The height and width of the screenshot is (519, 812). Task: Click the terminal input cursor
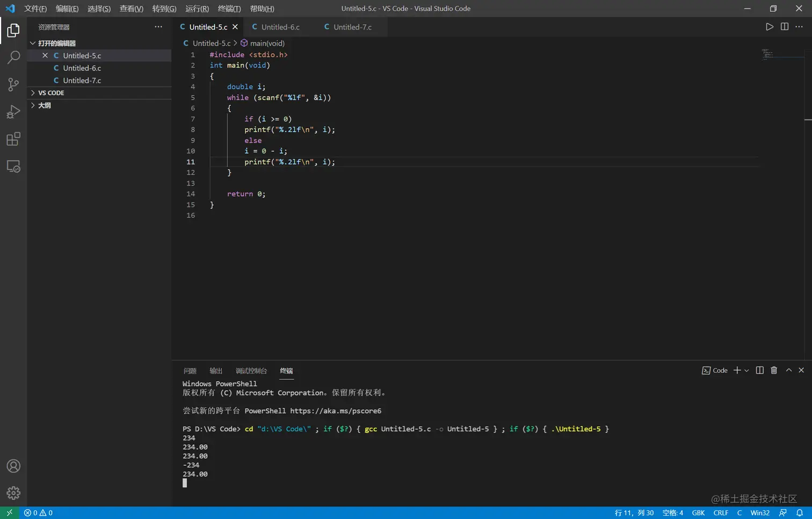tap(185, 483)
